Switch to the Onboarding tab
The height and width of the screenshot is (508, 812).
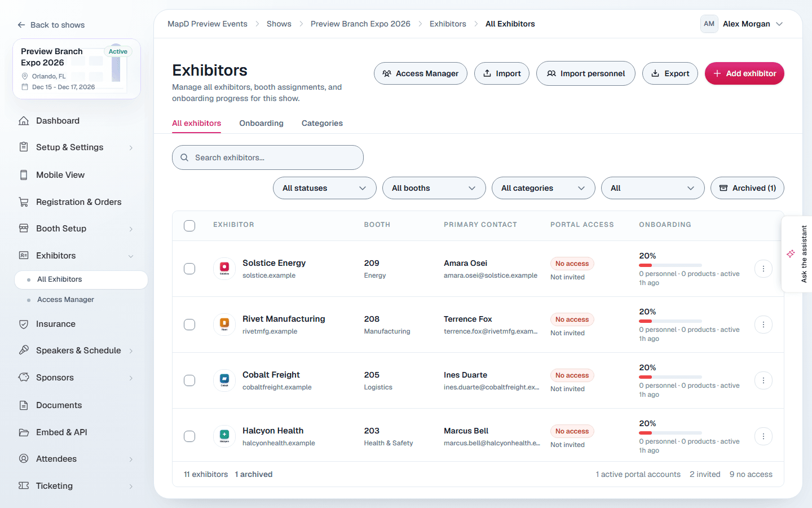261,123
